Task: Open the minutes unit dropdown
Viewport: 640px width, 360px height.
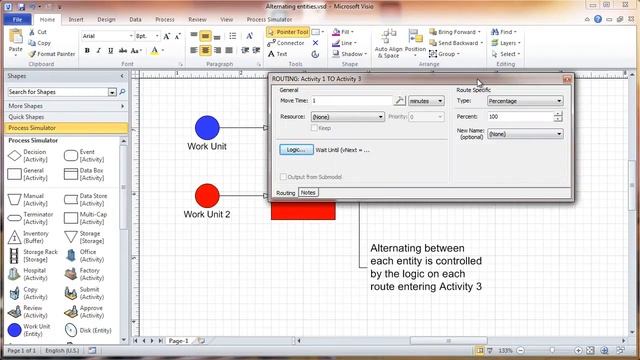Action: pos(426,101)
